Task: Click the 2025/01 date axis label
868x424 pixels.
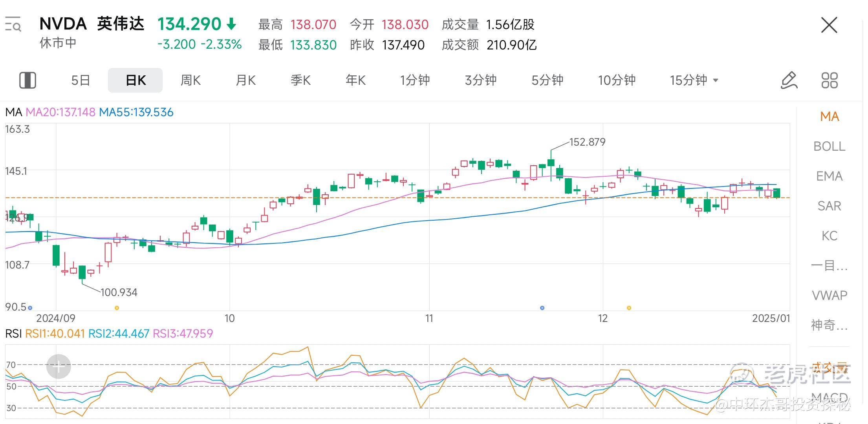Action: click(x=771, y=318)
